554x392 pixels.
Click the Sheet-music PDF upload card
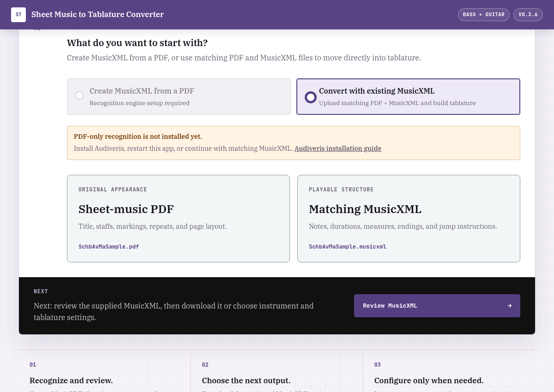click(x=178, y=219)
